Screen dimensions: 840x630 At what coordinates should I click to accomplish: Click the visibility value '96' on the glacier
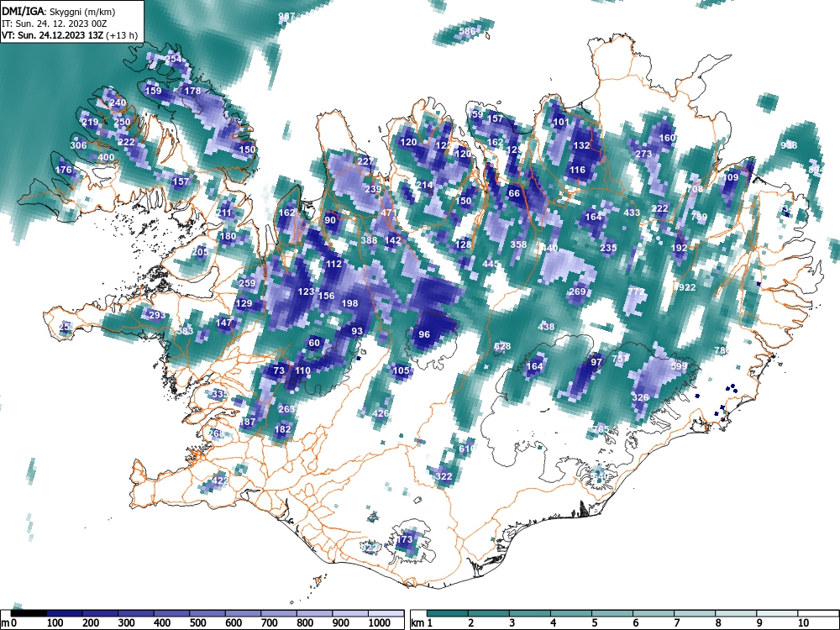tap(423, 334)
